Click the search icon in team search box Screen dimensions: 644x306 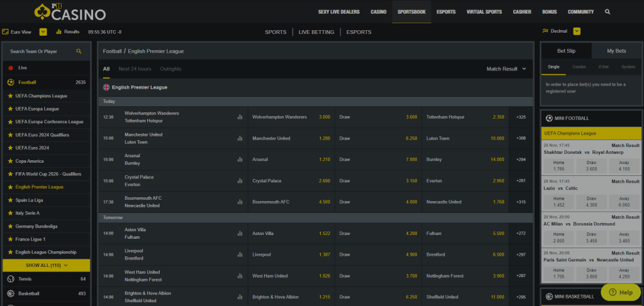click(79, 52)
